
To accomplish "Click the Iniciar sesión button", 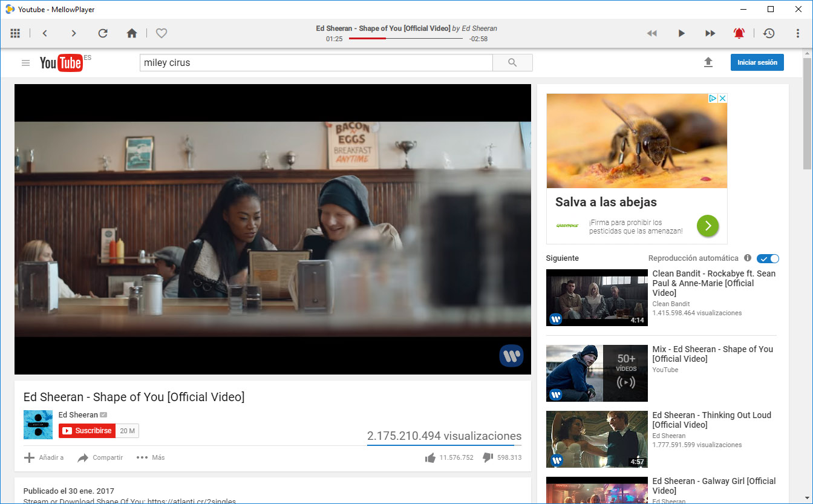I will (x=757, y=62).
